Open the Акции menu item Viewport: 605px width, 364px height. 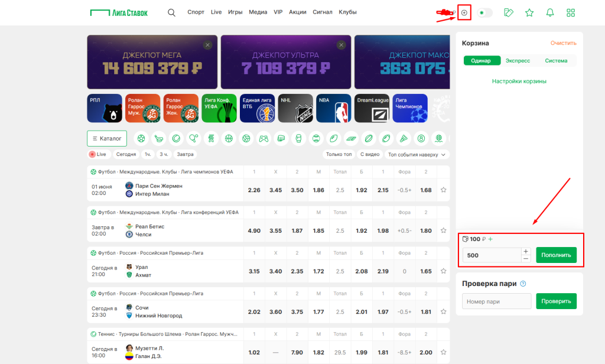tap(298, 12)
